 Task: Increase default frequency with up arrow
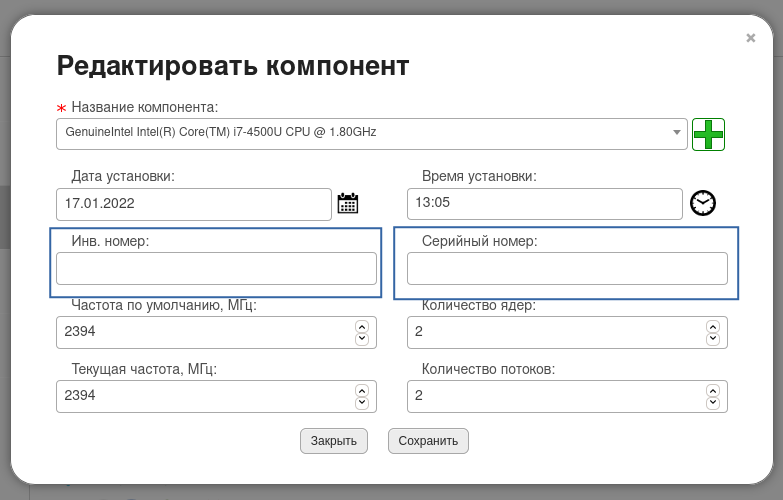[x=362, y=327]
